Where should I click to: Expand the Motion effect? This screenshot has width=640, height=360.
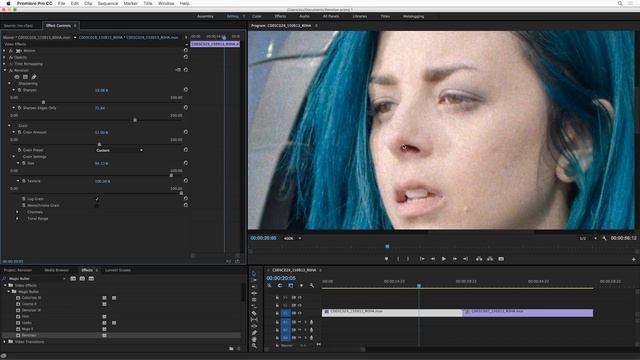click(4, 51)
